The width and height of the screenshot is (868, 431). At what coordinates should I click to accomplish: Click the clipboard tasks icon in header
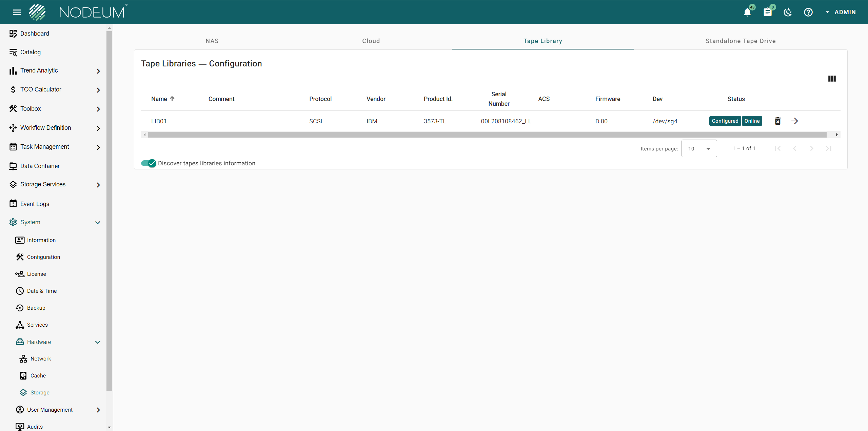point(767,13)
